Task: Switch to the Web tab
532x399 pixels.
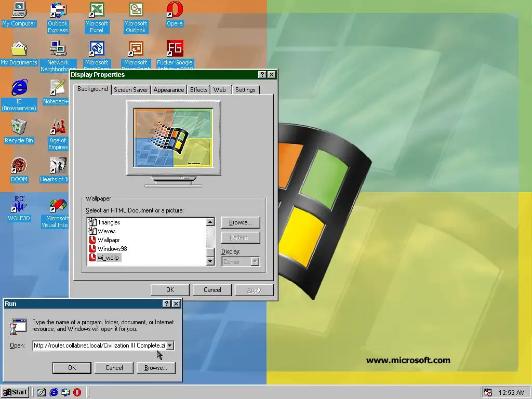Action: click(220, 90)
